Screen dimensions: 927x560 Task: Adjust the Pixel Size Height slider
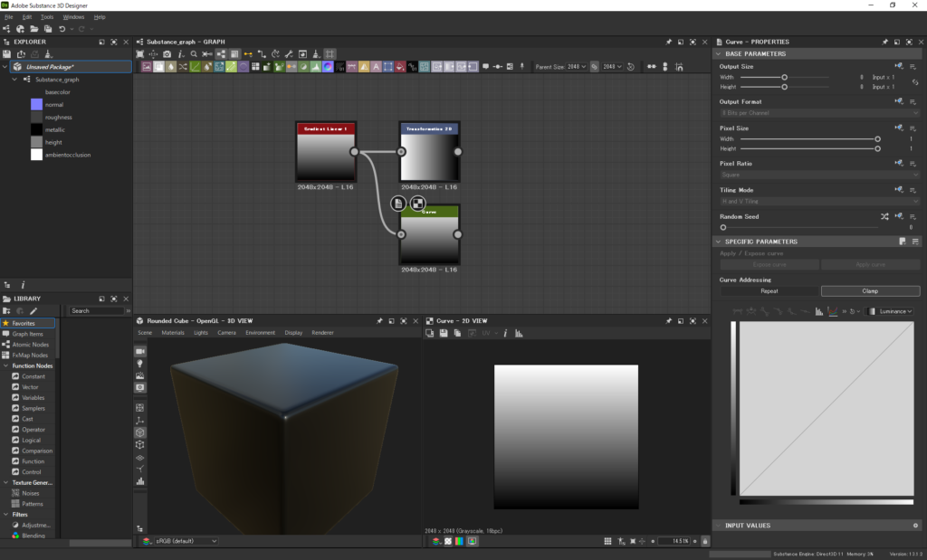877,149
